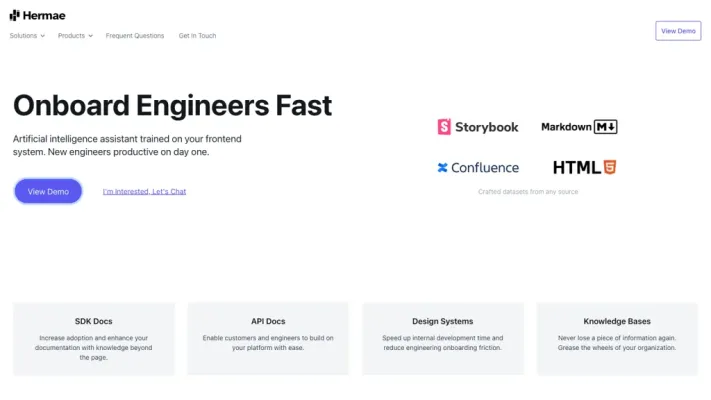Screen dimensions: 711x400
Task: Follow the I'm Interested, Let's Chat link
Action: pos(144,191)
